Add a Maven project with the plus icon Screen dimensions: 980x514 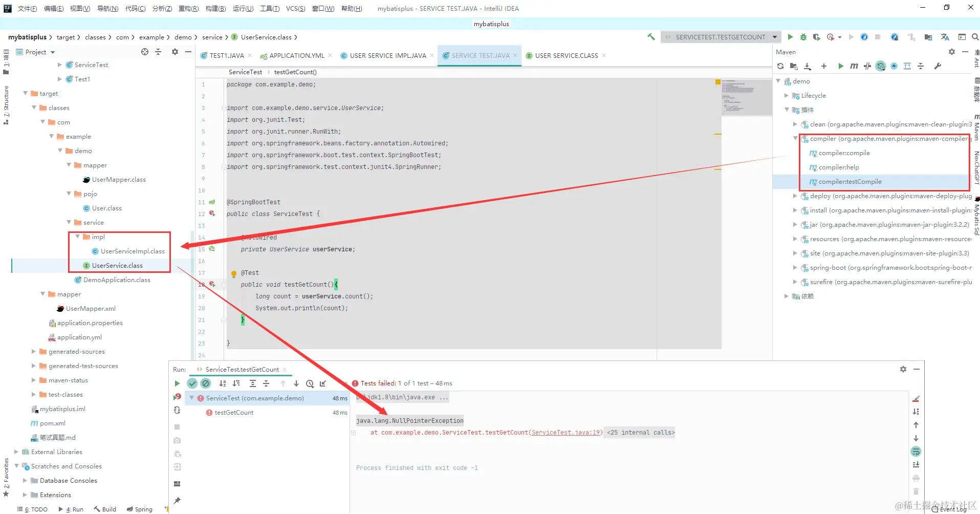pos(824,66)
